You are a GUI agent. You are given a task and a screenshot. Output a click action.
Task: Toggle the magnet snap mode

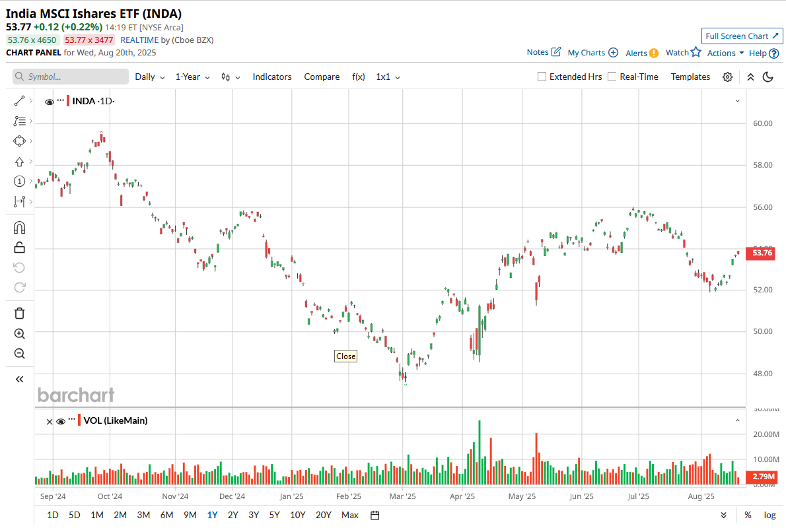(19, 228)
